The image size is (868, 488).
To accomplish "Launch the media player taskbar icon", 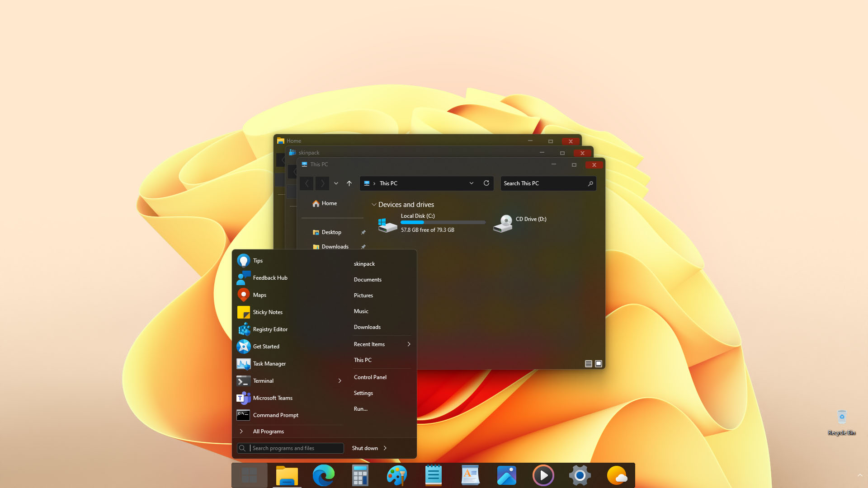I will 543,475.
